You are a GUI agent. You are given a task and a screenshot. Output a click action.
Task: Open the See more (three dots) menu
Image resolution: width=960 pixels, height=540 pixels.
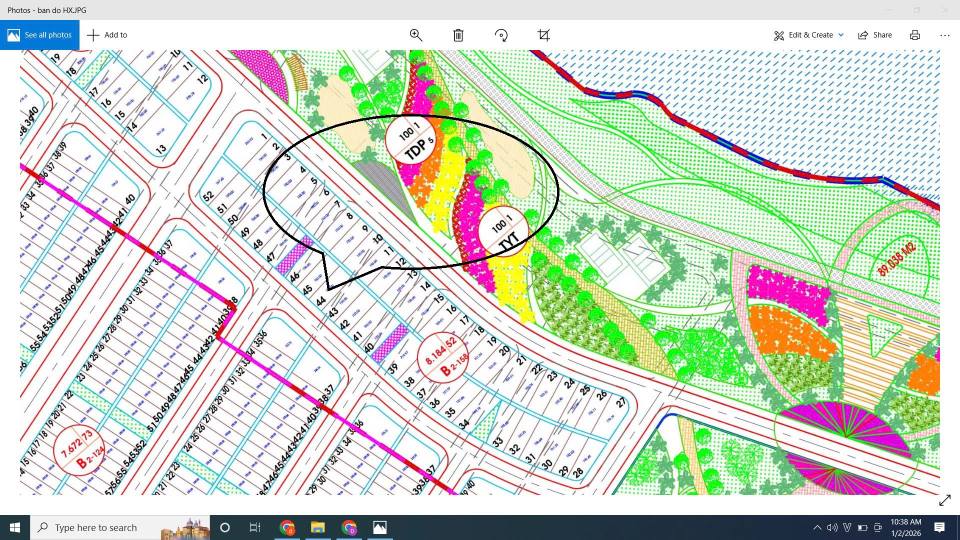(945, 35)
